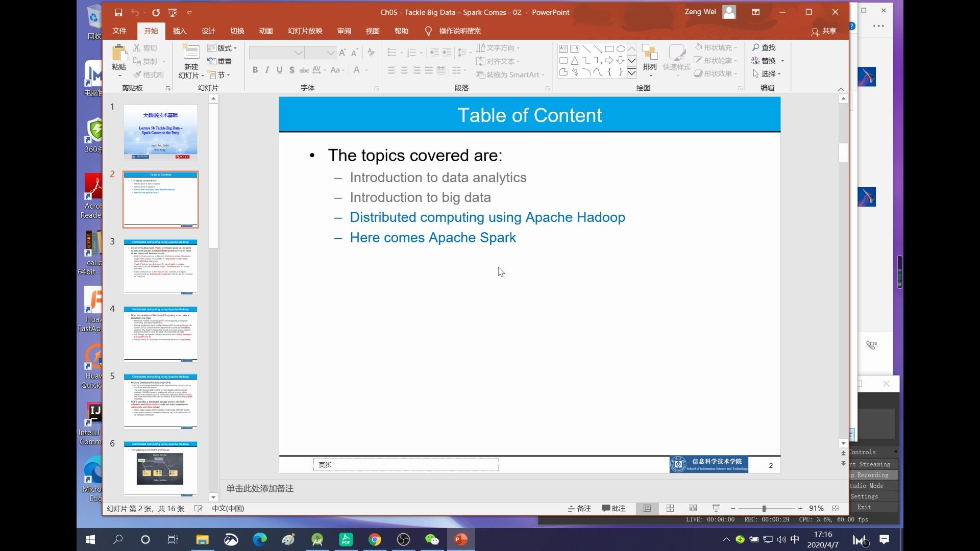The width and height of the screenshot is (980, 551).
Task: Switch to Slide Sorter view icon
Action: [670, 508]
